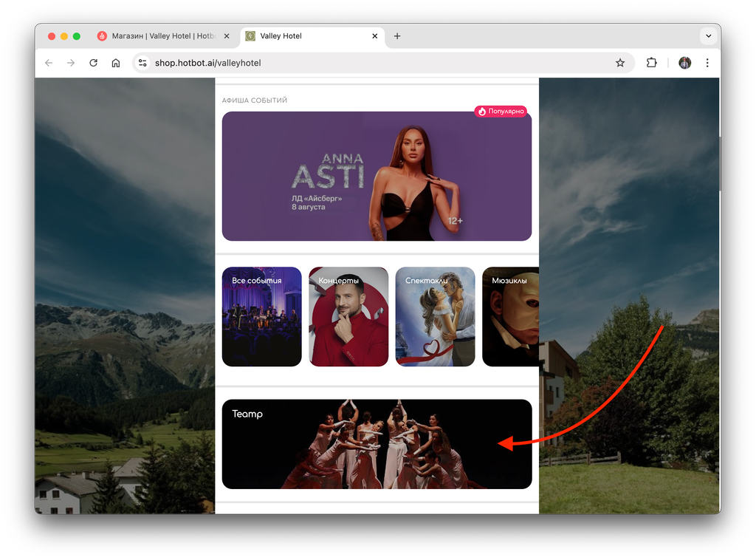This screenshot has width=756, height=560.
Task: Click the yellow minimize window button
Action: pos(64,36)
